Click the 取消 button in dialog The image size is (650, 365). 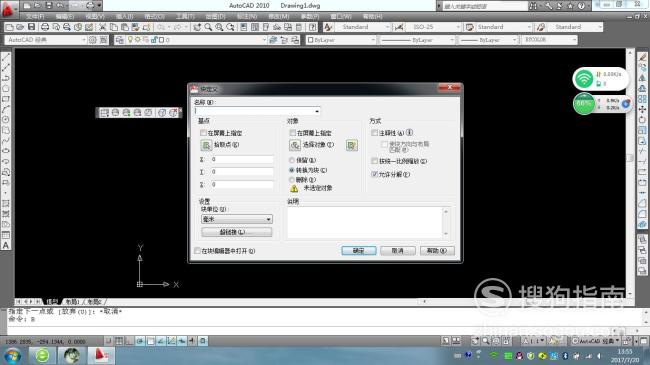tap(398, 251)
